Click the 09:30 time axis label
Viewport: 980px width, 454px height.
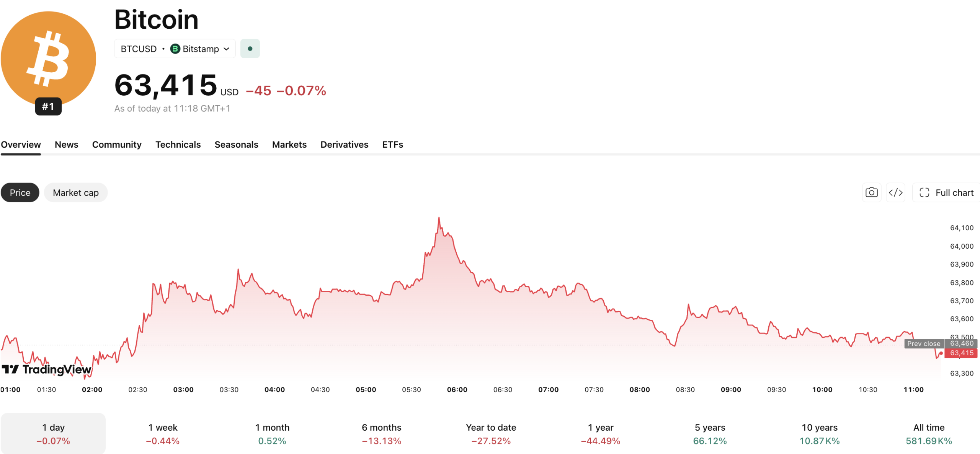777,390
